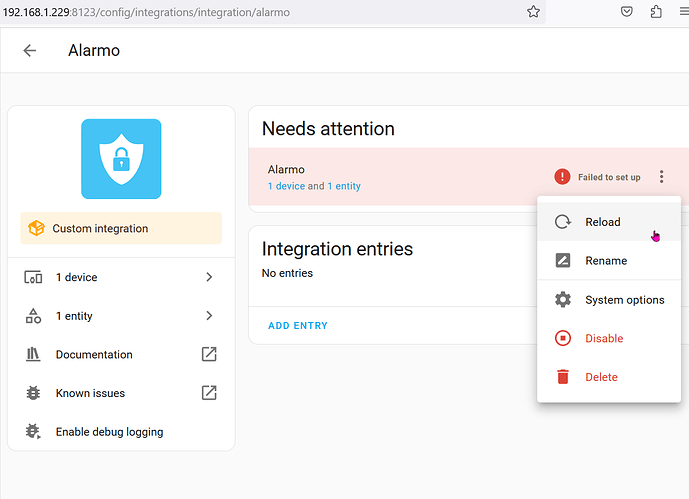Expand the 1 entity chevron
Viewport: 689px width, 499px height.
point(209,316)
